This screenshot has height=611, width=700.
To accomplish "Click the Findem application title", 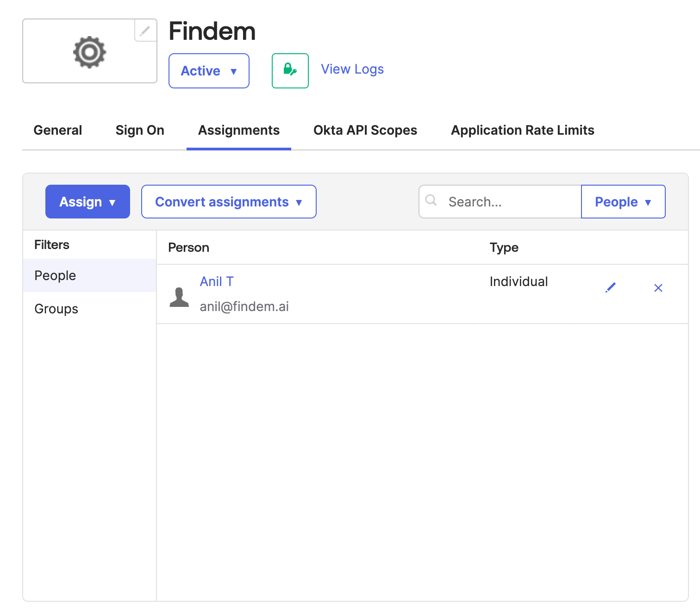I will [x=212, y=31].
